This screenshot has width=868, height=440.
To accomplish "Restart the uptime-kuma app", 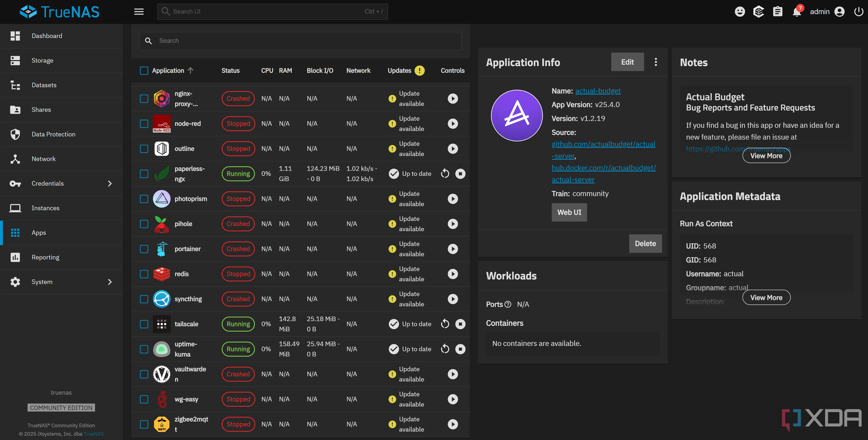I will (x=445, y=349).
